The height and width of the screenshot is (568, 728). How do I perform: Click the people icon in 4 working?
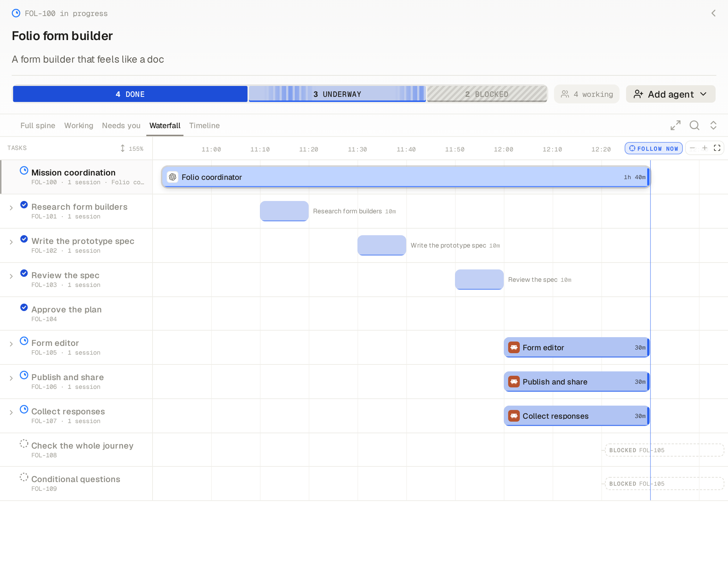coord(565,94)
